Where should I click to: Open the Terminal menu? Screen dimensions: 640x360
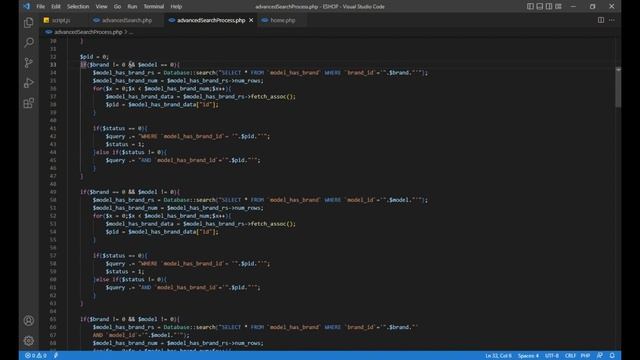point(153,7)
